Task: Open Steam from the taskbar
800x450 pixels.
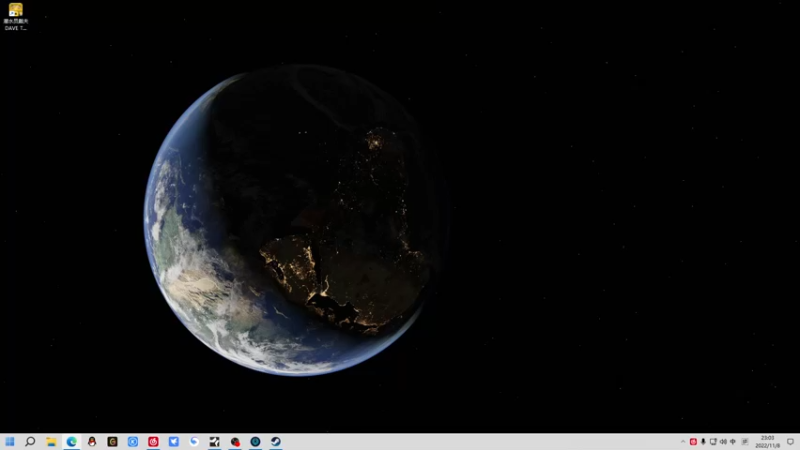Action: pos(276,441)
